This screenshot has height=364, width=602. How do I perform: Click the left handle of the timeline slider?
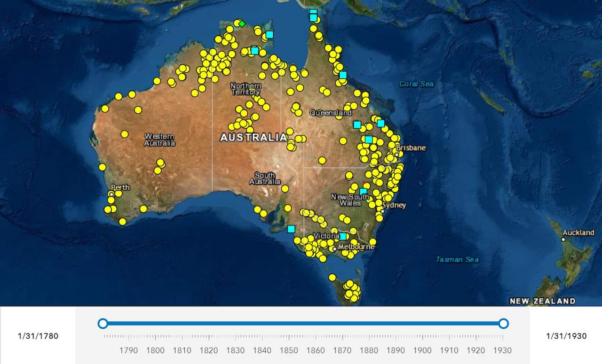(x=103, y=324)
